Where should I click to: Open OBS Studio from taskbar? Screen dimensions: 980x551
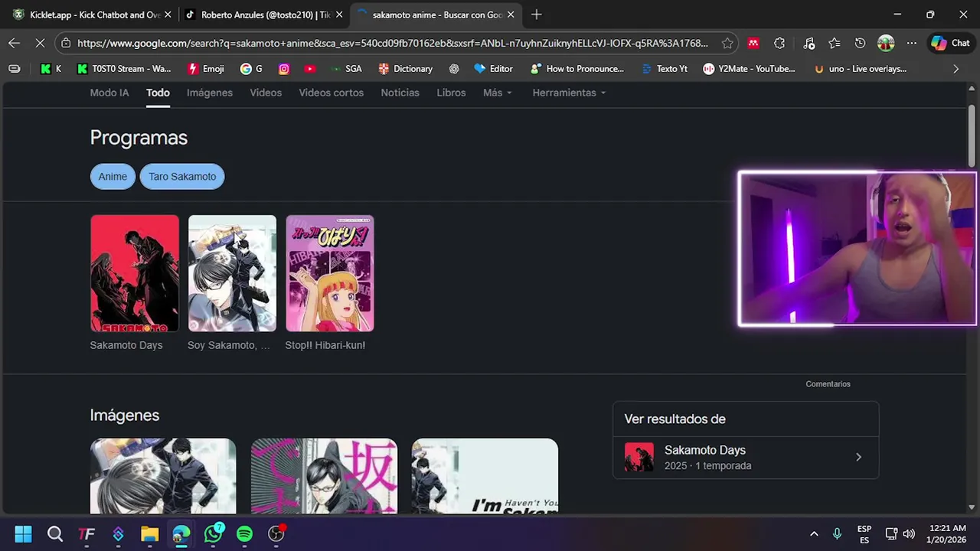(x=276, y=533)
